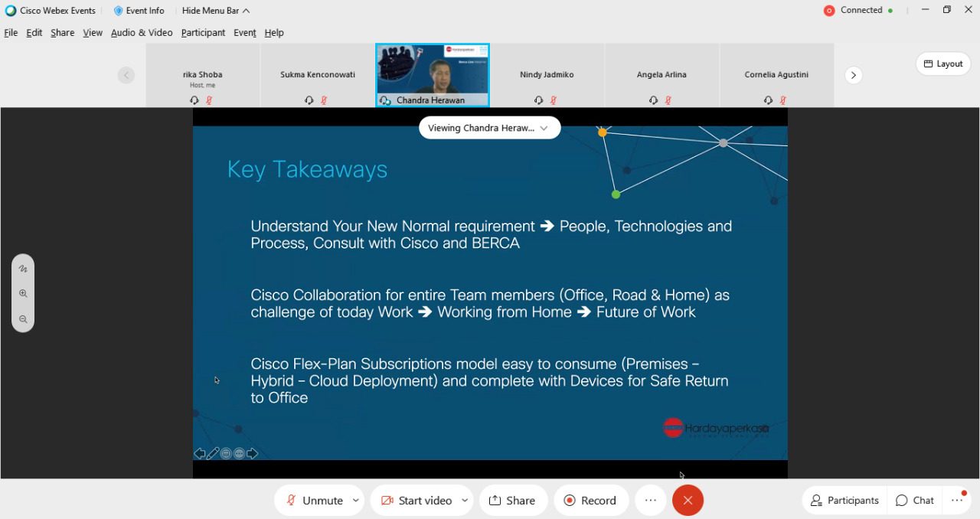
Task: Open panel options next to Chat
Action: (x=957, y=500)
